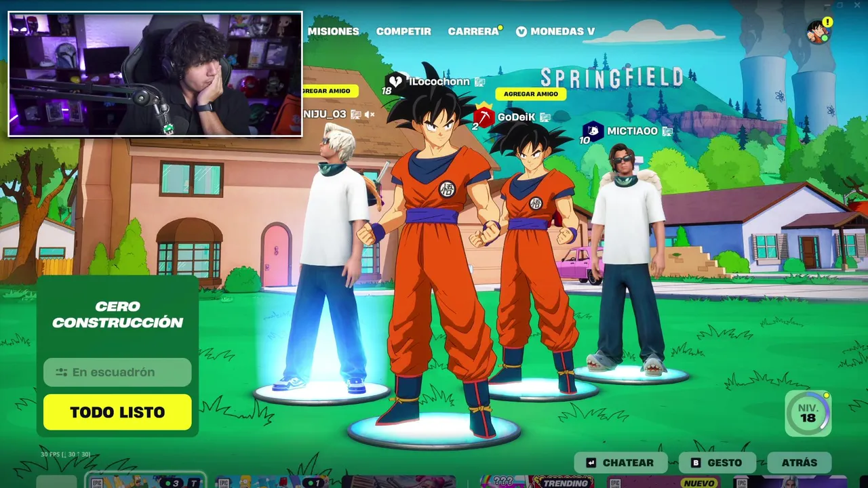
Task: Click the squad icon in En escuadrón field
Action: click(x=62, y=372)
